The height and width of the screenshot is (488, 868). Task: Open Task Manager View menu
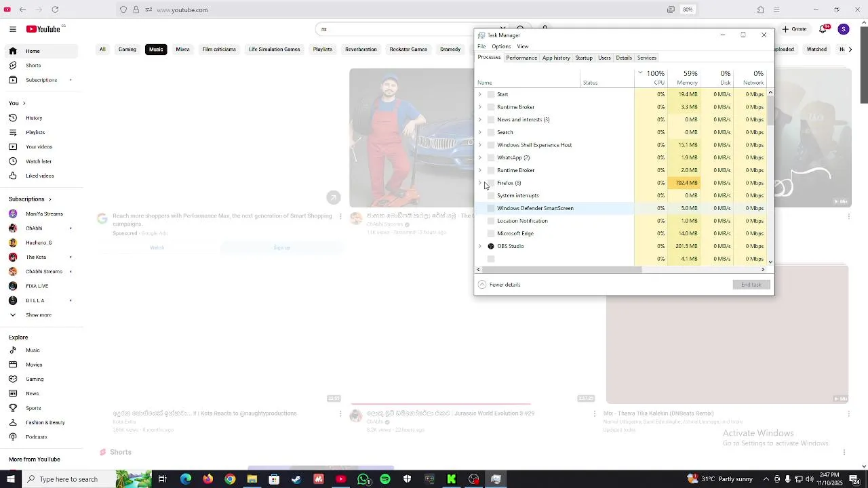coord(523,46)
